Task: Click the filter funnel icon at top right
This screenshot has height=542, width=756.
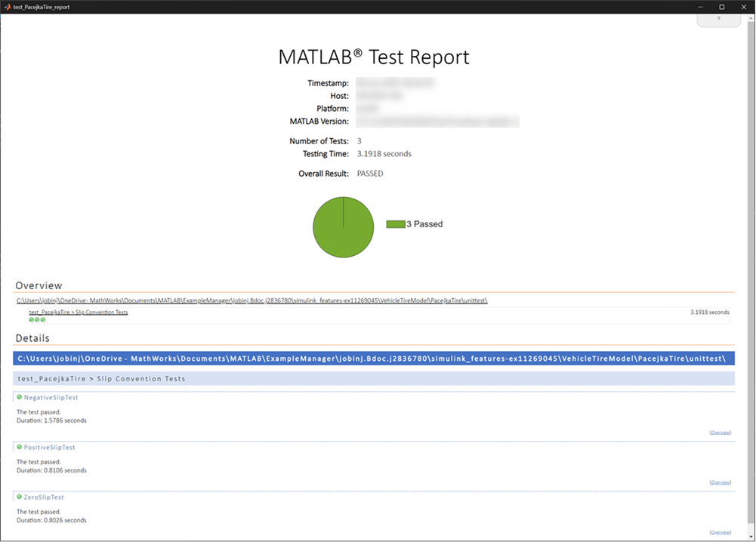Action: coord(718,19)
